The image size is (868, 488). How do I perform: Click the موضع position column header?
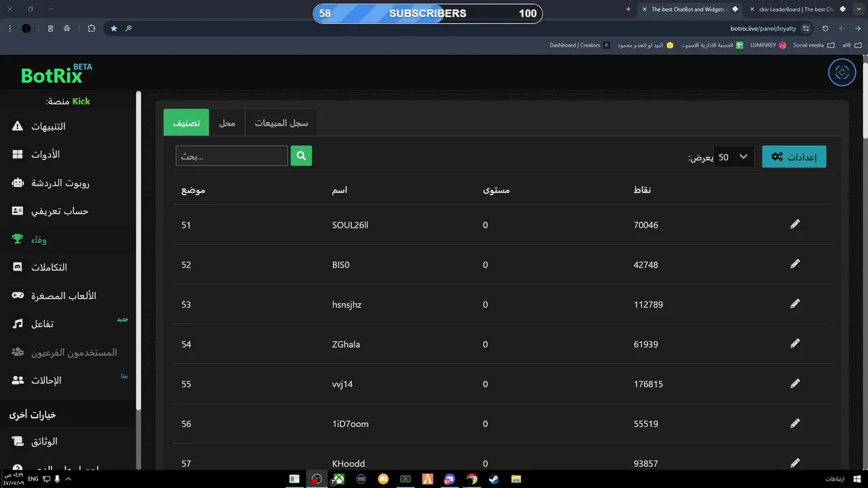click(193, 190)
